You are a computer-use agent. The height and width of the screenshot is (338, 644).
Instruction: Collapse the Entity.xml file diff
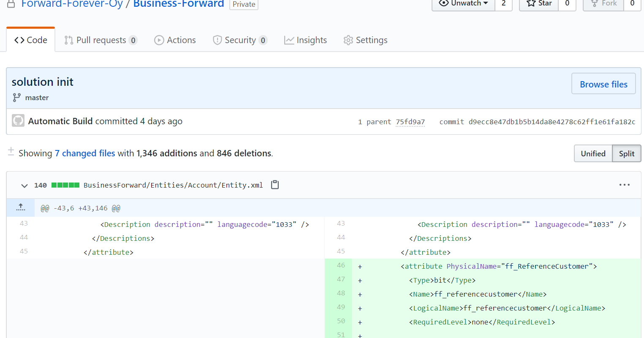[24, 185]
